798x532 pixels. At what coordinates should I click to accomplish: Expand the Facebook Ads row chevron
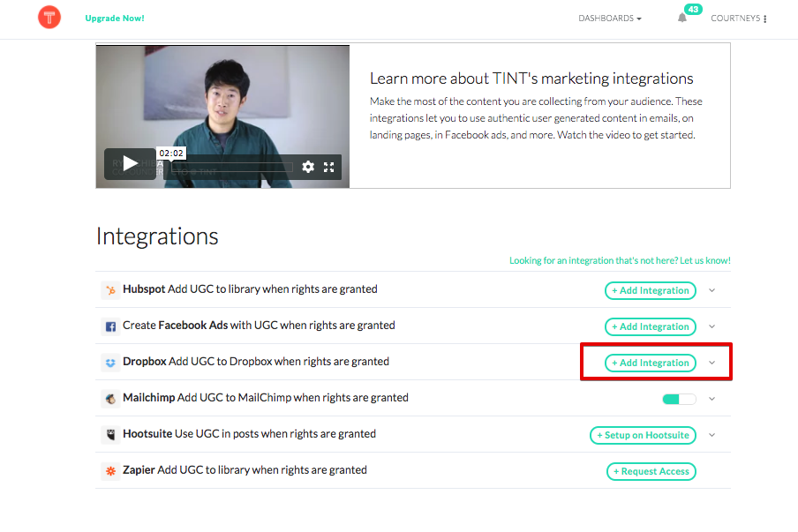[712, 326]
